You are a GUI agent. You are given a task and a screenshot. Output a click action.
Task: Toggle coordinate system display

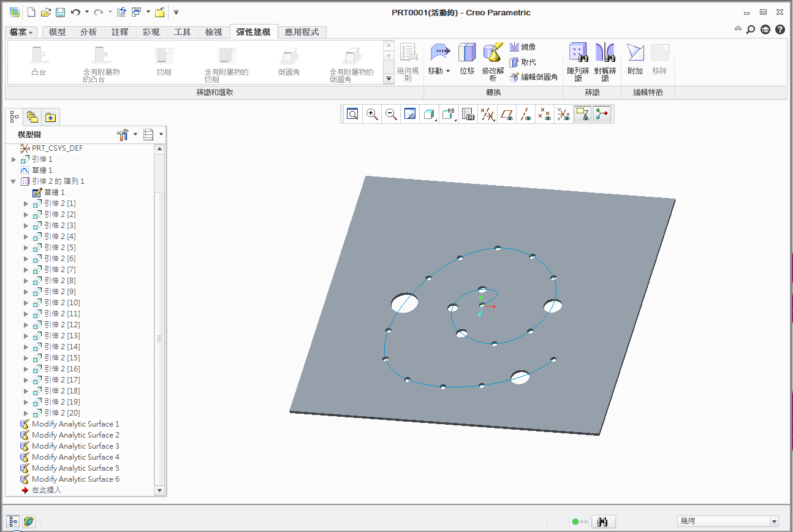tap(563, 114)
